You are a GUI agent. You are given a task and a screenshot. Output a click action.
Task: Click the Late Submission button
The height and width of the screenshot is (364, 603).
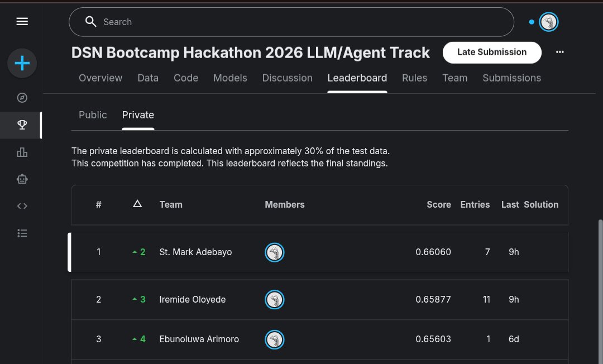[492, 52]
